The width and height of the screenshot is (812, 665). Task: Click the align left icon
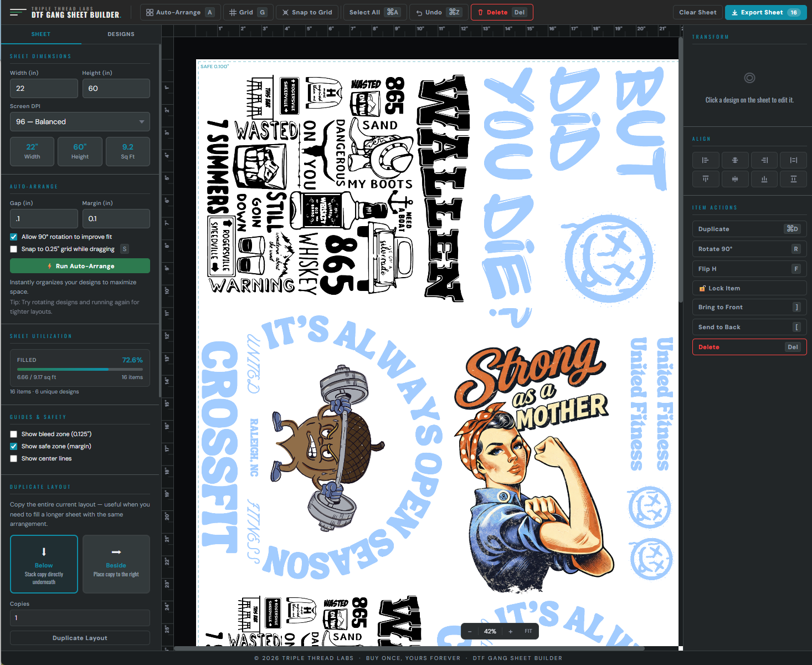pos(706,160)
